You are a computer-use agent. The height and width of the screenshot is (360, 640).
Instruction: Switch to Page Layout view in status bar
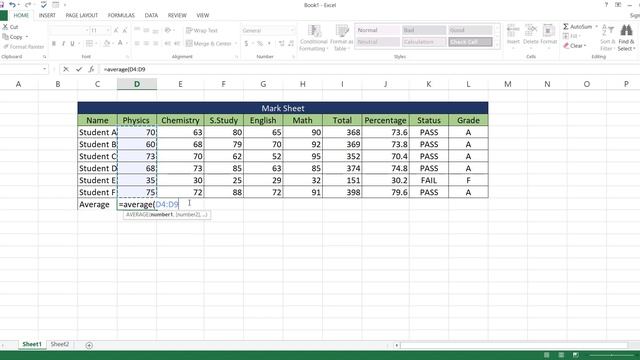pos(561,355)
